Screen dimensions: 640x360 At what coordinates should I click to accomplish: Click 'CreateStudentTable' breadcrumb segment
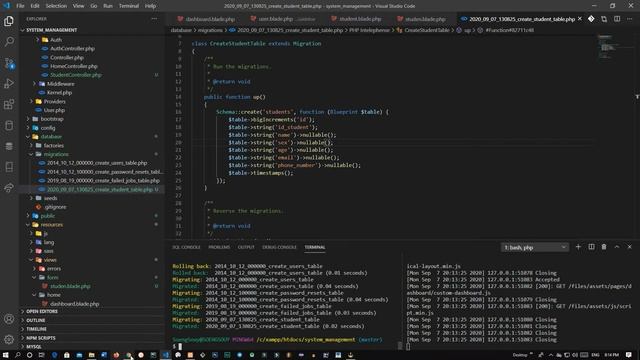[427, 30]
